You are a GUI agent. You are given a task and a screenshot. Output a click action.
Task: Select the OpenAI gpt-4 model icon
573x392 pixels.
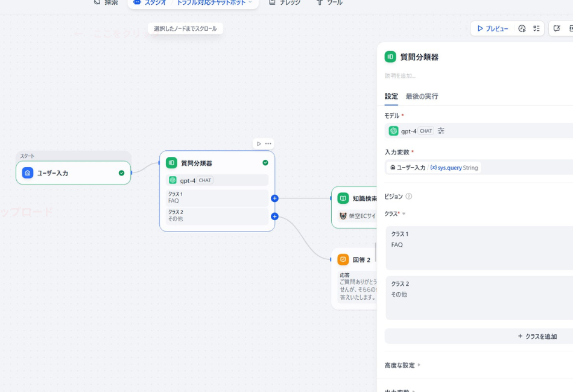pos(395,131)
